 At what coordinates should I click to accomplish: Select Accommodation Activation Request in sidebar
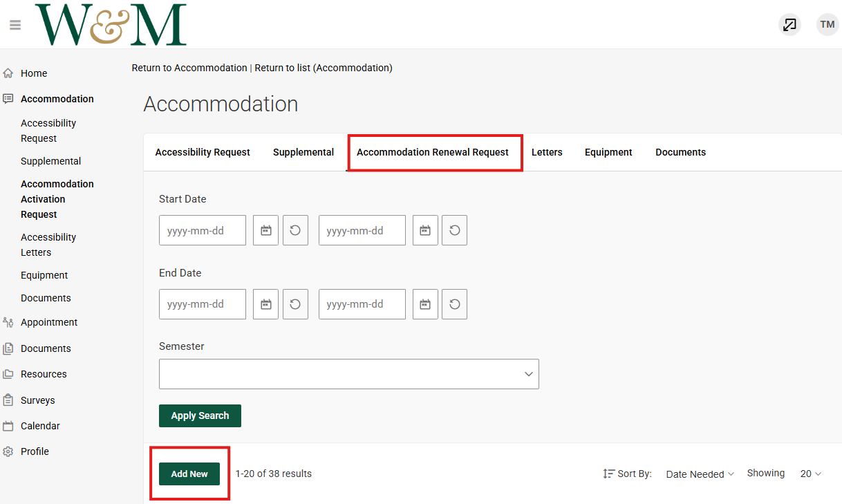57,199
